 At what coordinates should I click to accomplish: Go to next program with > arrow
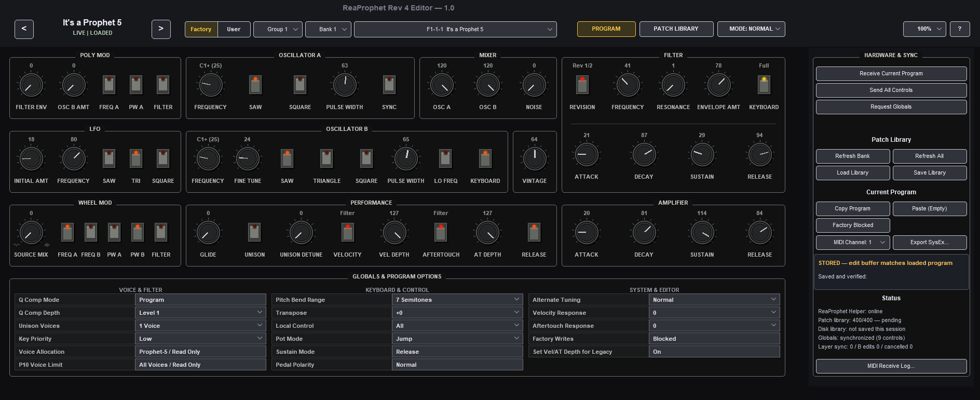161,29
